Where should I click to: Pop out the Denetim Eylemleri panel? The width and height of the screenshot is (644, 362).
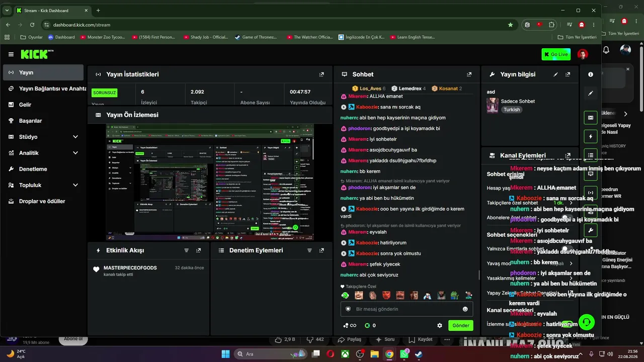point(321,250)
